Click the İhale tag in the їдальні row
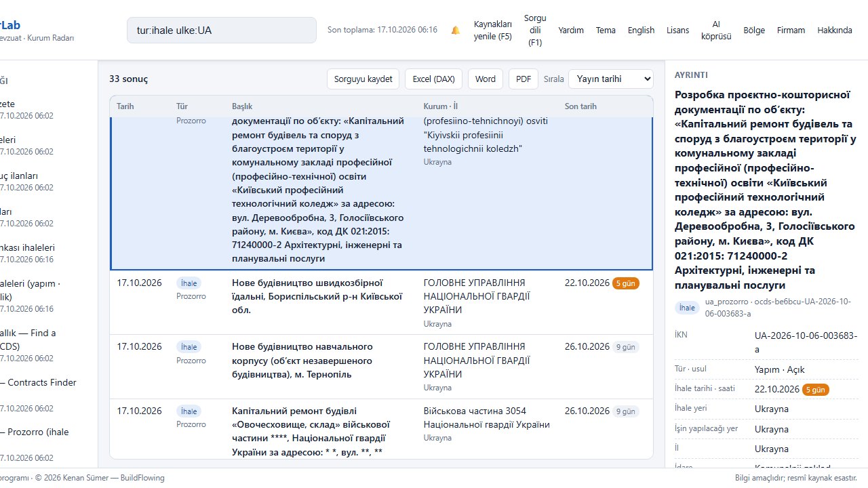 point(189,283)
